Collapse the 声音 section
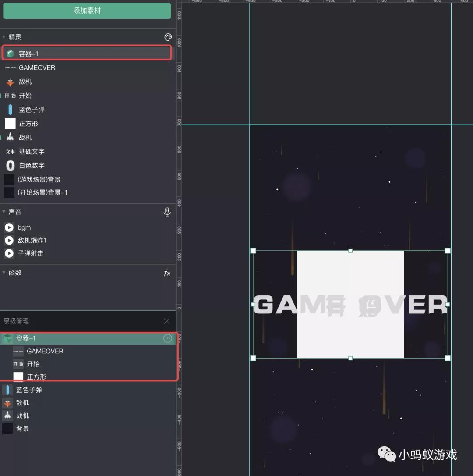The image size is (473, 476). pyautogui.click(x=4, y=212)
